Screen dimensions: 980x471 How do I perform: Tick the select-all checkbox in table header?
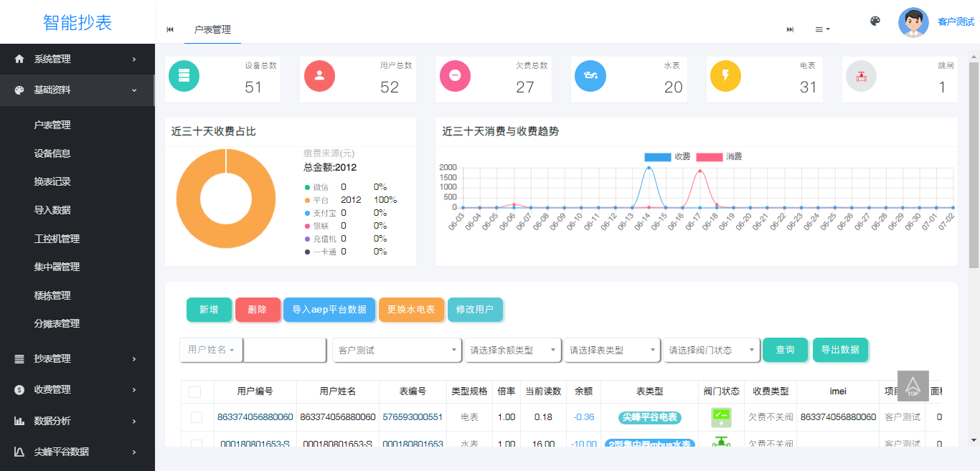pyautogui.click(x=195, y=392)
